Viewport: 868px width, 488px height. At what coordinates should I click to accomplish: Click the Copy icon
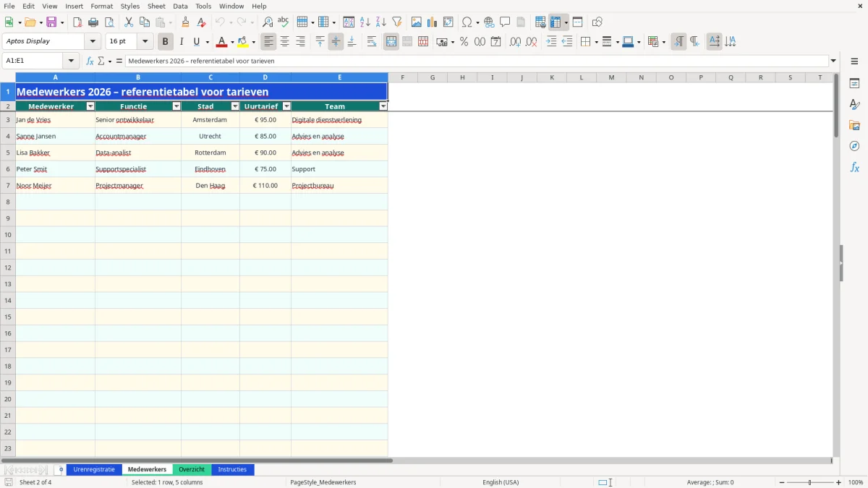[145, 22]
